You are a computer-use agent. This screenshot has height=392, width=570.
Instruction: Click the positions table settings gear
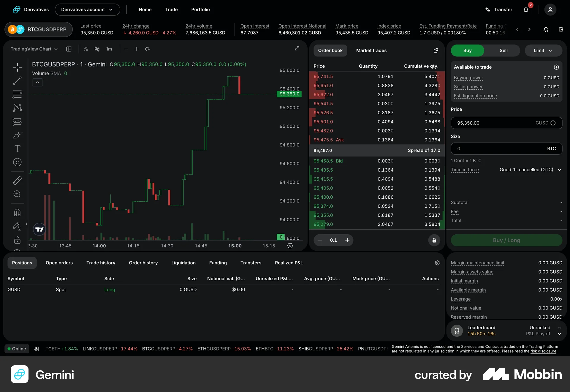click(x=437, y=263)
